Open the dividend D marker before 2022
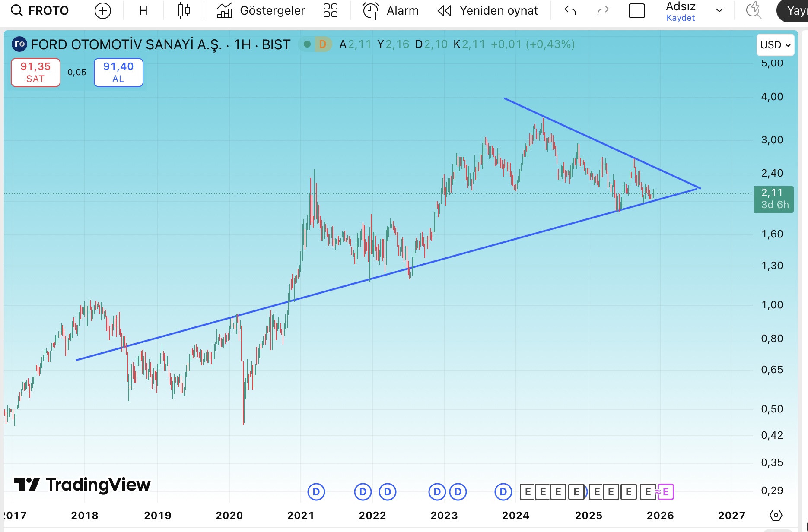 click(363, 492)
